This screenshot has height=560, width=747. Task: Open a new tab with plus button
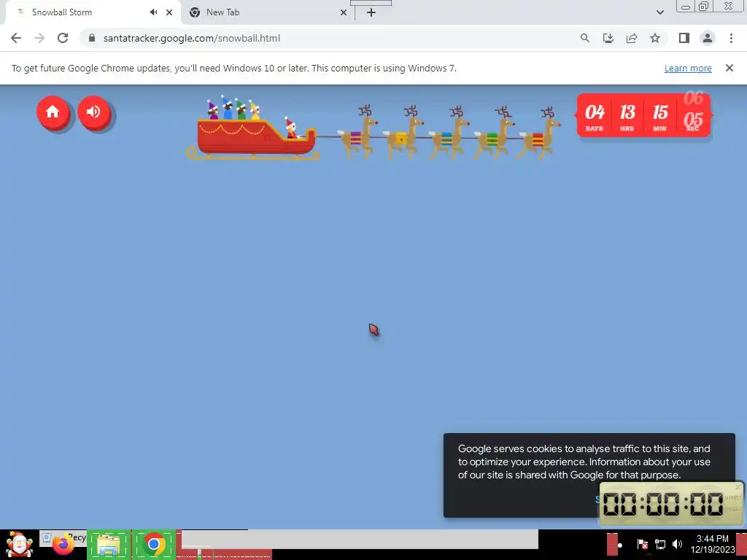[371, 12]
